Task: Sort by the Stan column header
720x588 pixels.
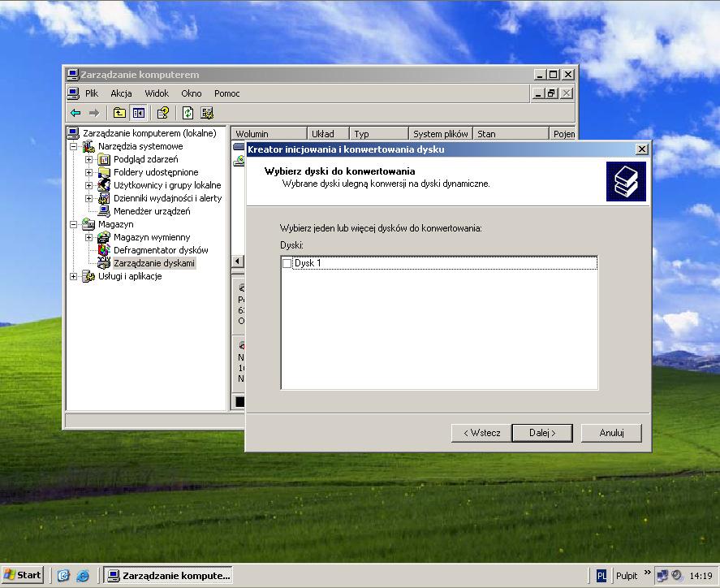Action: 511,134
